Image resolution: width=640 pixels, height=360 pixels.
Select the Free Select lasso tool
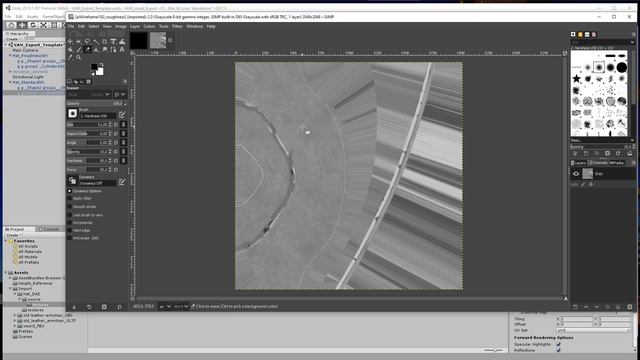87,41
